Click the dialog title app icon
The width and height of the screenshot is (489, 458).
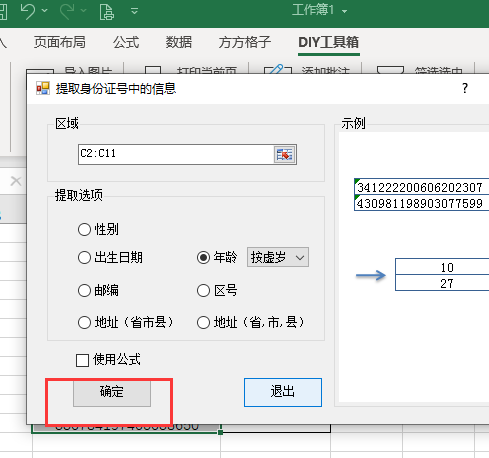(x=43, y=88)
